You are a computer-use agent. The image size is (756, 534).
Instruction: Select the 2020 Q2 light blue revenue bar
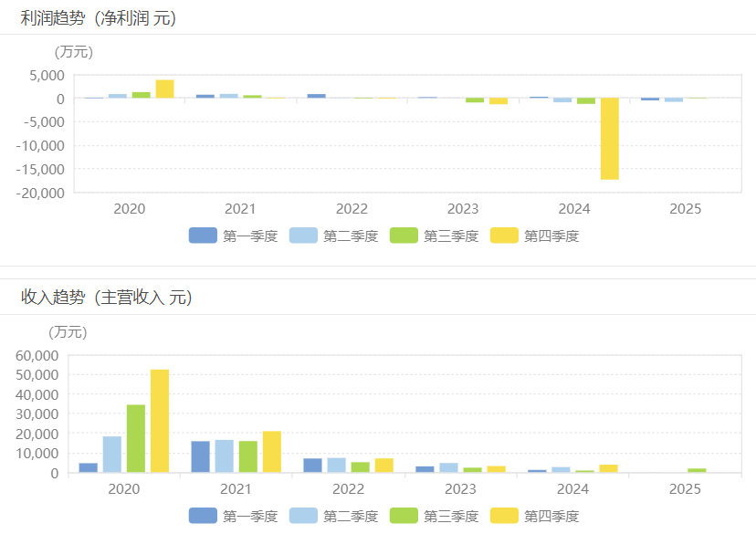112,455
